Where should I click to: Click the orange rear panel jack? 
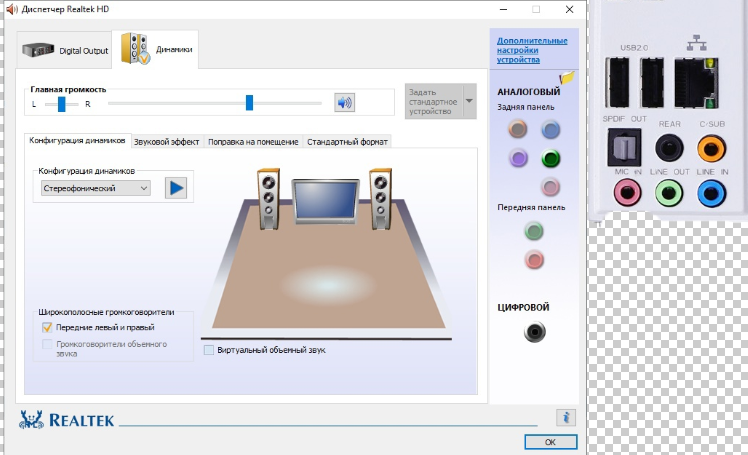[x=518, y=129]
